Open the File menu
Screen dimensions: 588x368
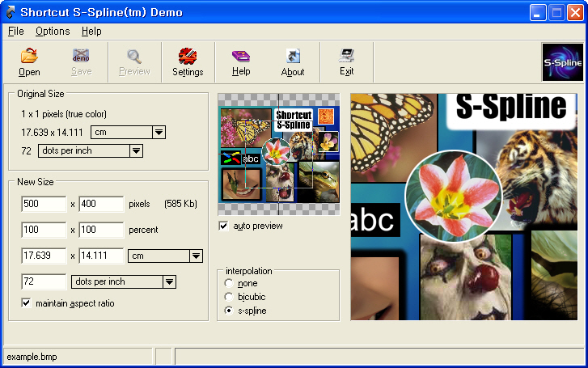tap(15, 31)
